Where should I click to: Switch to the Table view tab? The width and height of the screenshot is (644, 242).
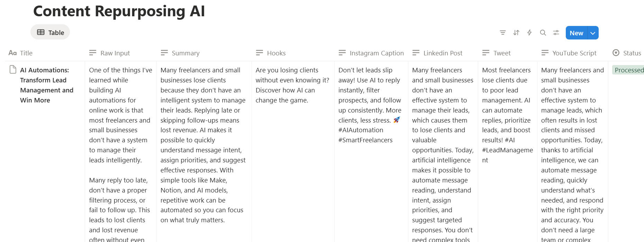tap(51, 32)
